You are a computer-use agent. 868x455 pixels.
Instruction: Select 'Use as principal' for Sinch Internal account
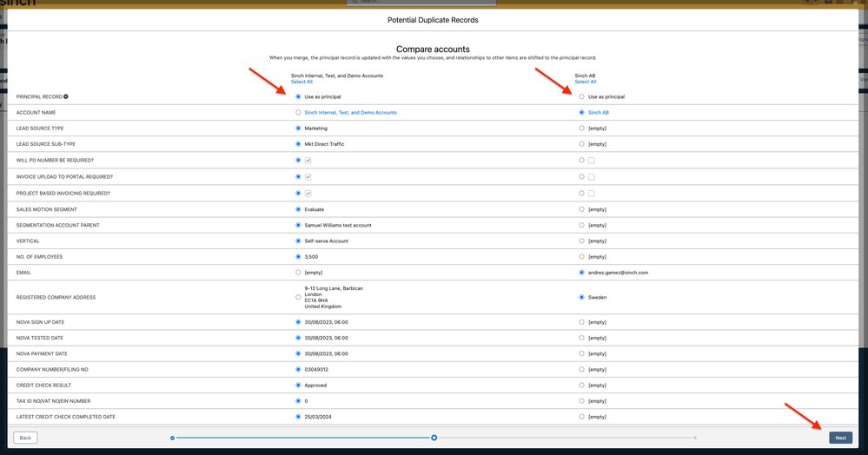tap(298, 97)
